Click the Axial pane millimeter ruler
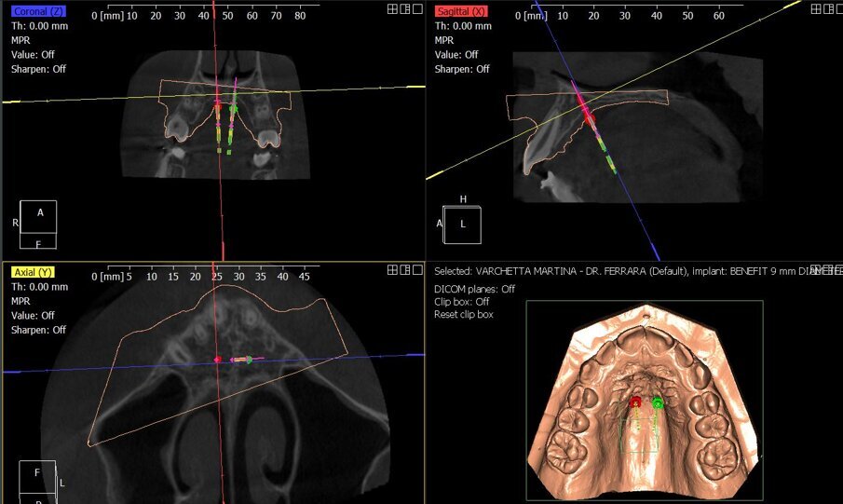 pyautogui.click(x=206, y=273)
